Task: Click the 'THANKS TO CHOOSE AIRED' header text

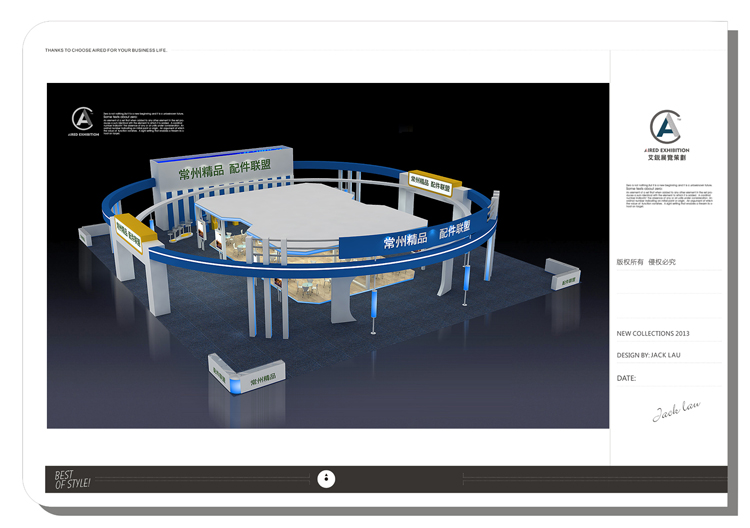Action: pos(106,50)
